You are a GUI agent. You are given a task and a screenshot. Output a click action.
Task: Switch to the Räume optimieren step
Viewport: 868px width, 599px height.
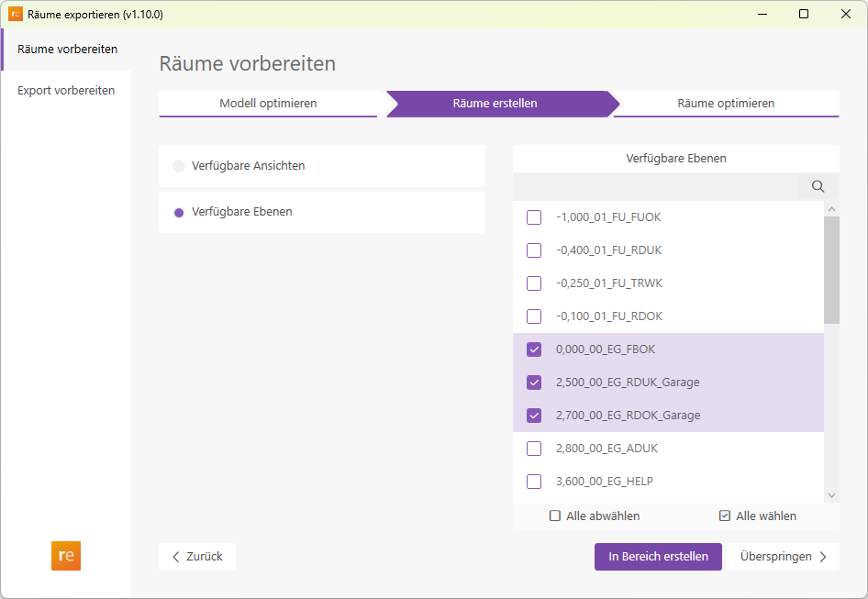pyautogui.click(x=725, y=104)
